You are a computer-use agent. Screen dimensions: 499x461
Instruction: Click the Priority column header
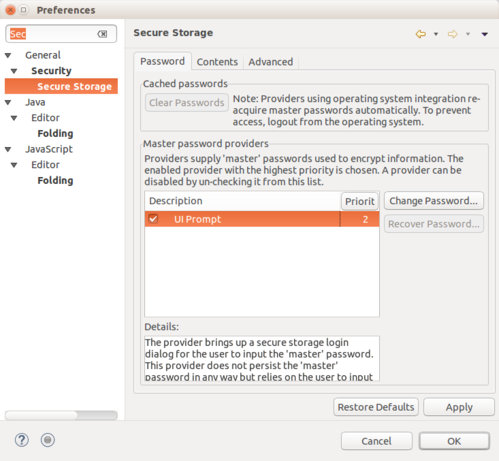(360, 201)
